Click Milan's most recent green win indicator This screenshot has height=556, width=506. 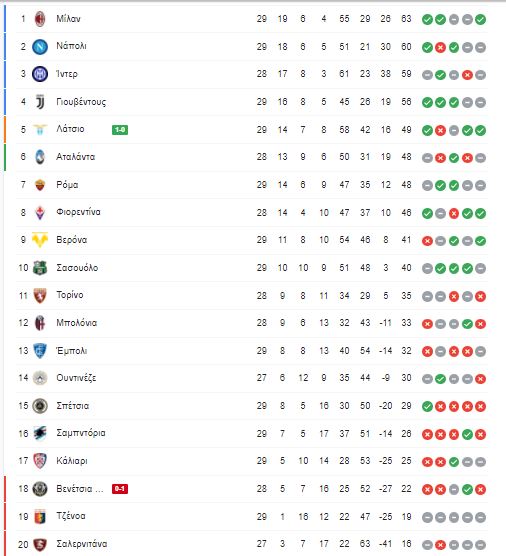pos(480,20)
